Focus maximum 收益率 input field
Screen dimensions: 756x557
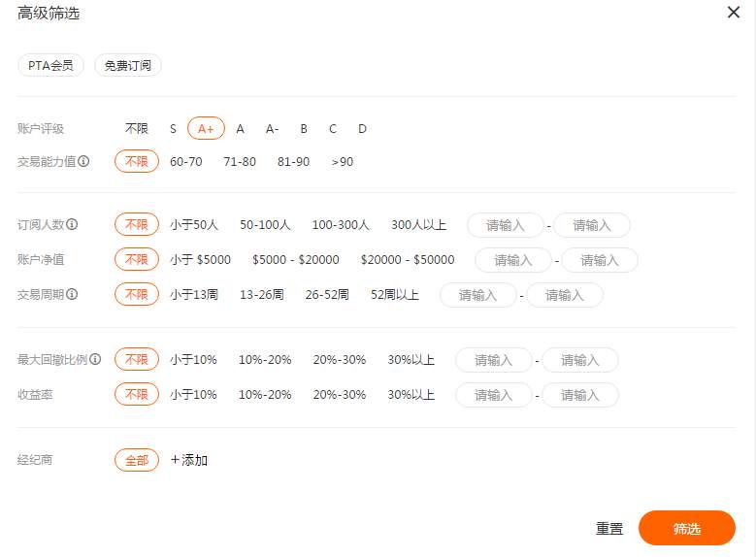580,396
